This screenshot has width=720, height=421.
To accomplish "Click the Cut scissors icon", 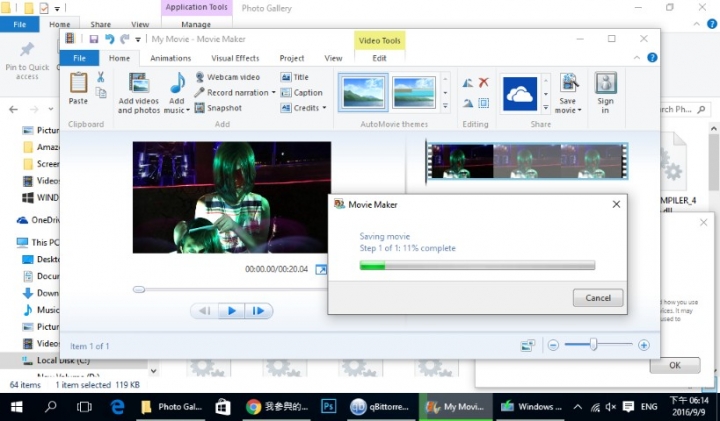I will [101, 77].
